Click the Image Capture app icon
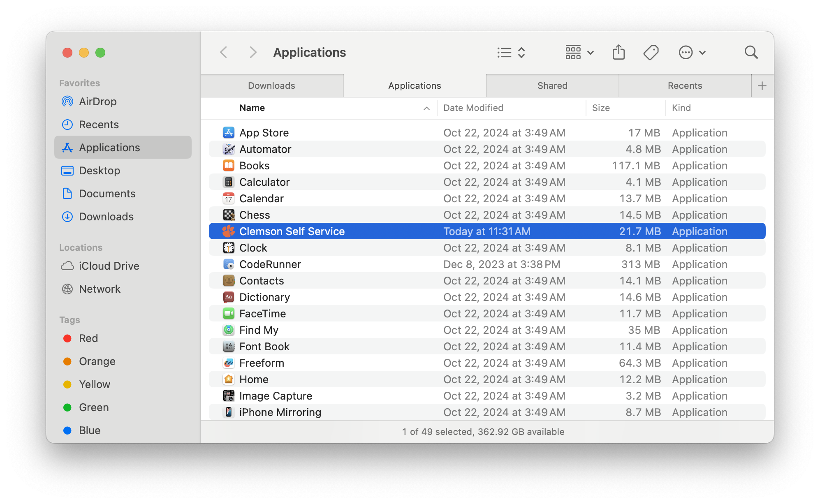Image resolution: width=820 pixels, height=504 pixels. pyautogui.click(x=229, y=395)
